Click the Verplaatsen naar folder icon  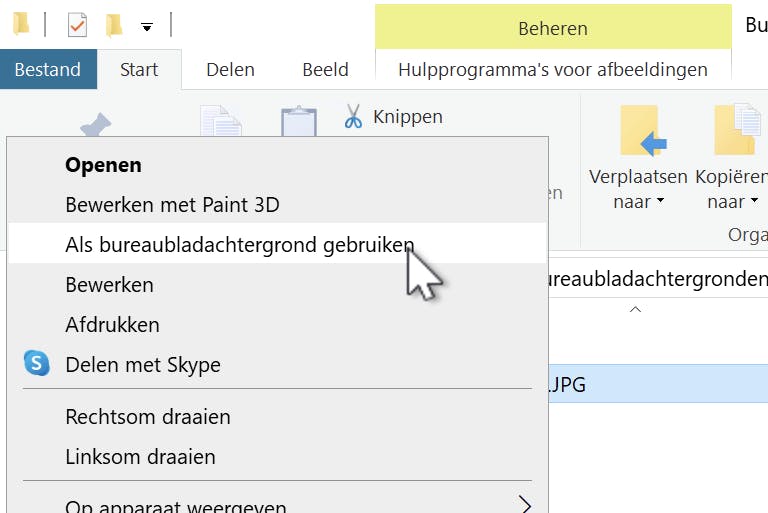640,131
